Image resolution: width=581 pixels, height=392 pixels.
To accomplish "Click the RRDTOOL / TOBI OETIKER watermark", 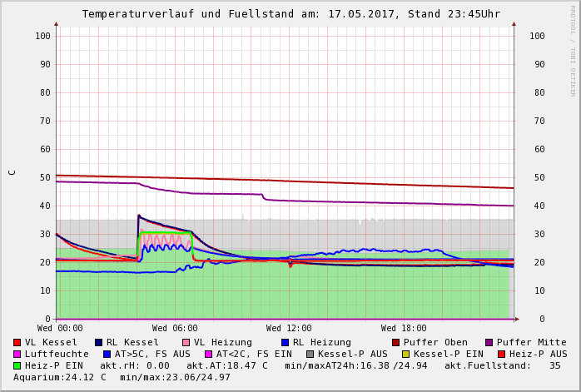I will [573, 50].
